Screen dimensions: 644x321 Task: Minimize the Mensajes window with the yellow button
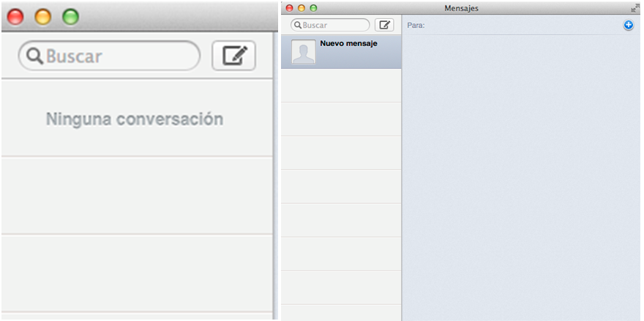302,8
